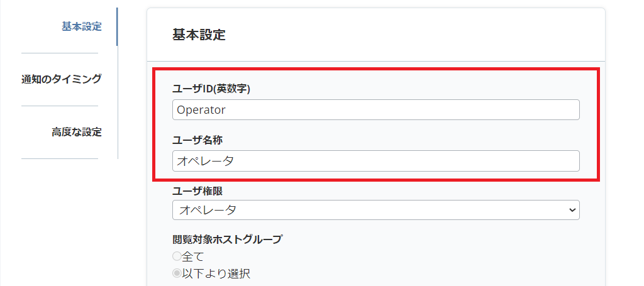Click the ユーザ権限 field label
This screenshot has height=286, width=644.
197,190
